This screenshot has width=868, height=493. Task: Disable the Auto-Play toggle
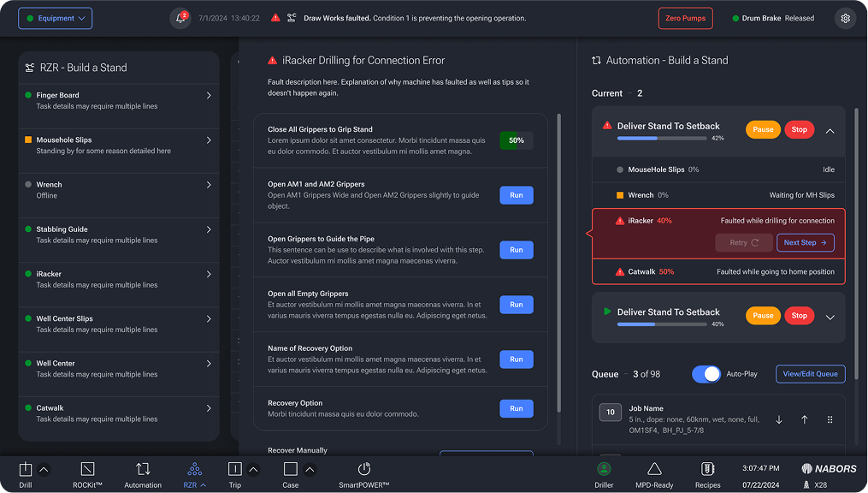(706, 374)
